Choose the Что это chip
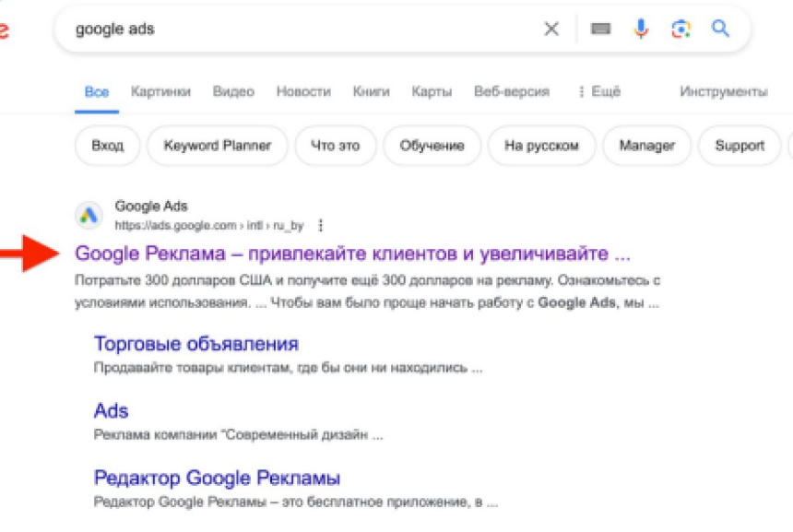 (336, 146)
